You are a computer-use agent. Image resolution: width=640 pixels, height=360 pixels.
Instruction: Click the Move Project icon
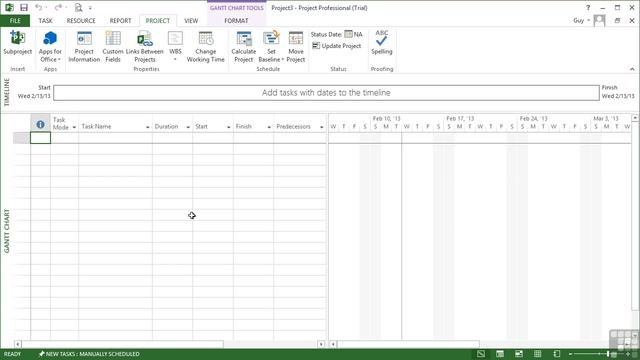[x=296, y=39]
